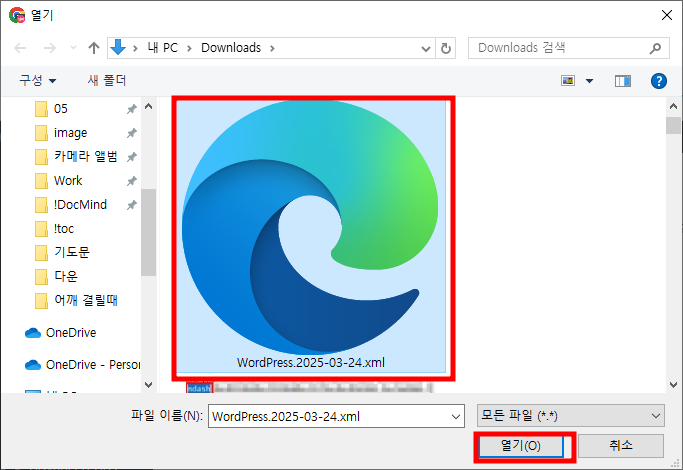
Task: Click the 열기(O) button
Action: click(521, 446)
